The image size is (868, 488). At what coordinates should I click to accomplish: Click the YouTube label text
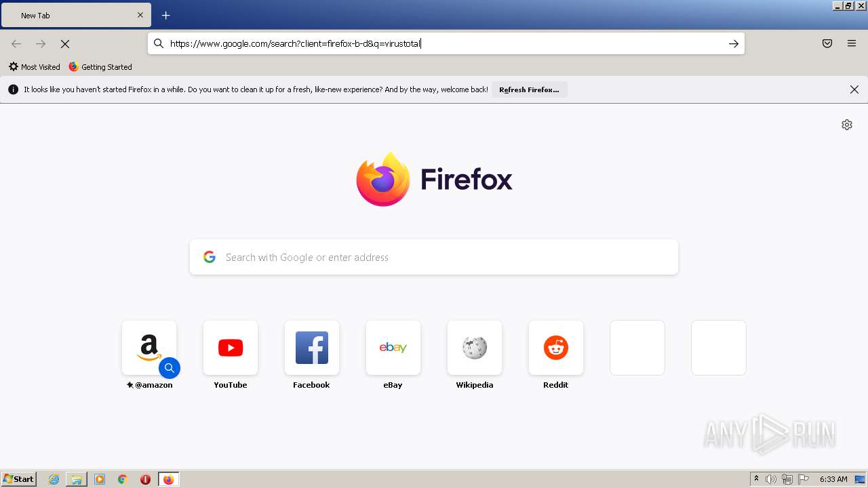[x=231, y=385]
